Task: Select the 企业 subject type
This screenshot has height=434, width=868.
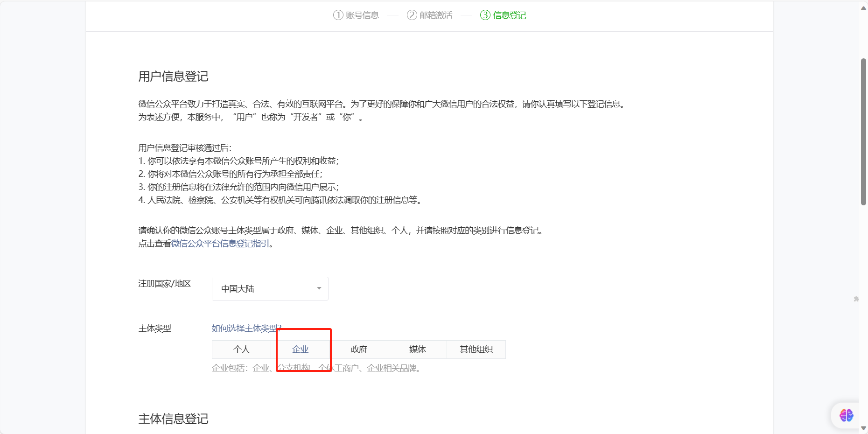Action: [x=300, y=349]
